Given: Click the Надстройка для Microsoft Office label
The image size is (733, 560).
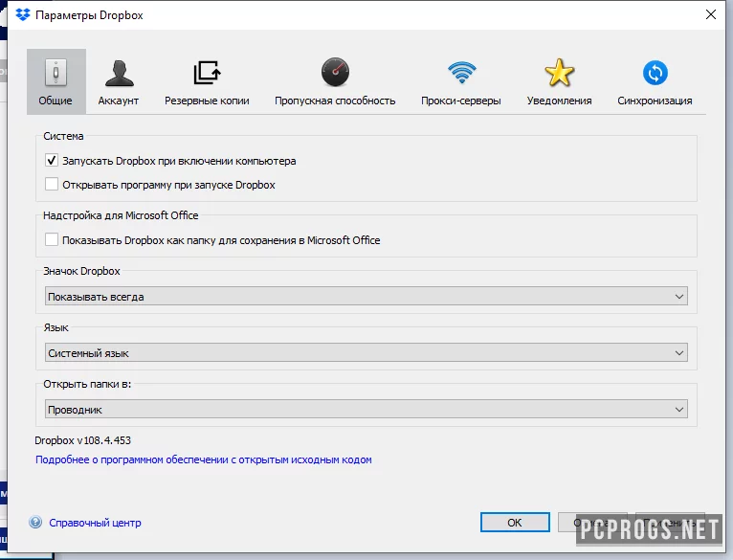Looking at the screenshot, I should (x=121, y=215).
